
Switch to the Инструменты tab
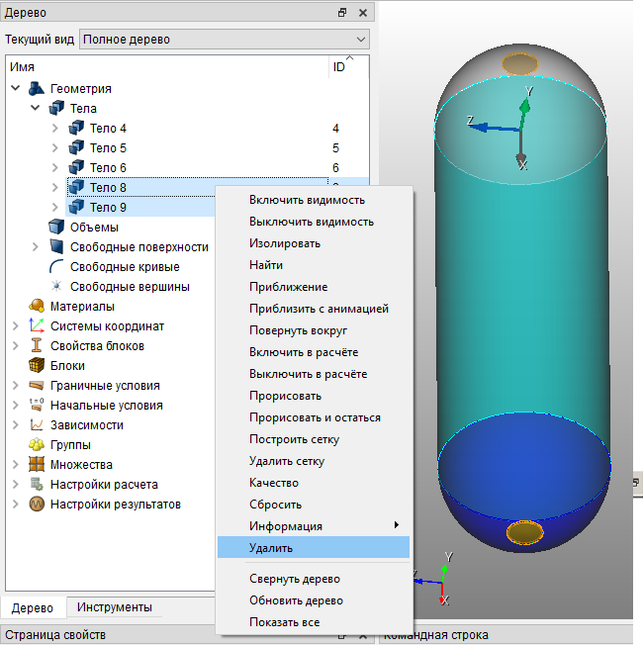click(115, 607)
